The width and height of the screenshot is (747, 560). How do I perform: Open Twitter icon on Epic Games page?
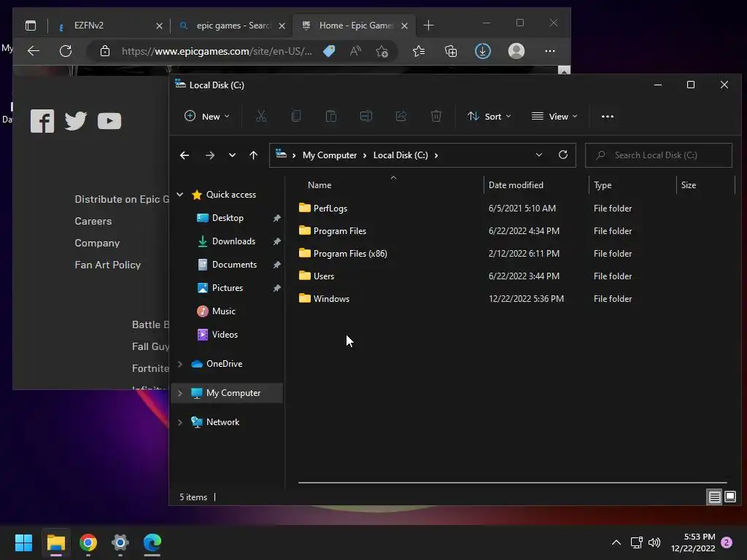(76, 121)
